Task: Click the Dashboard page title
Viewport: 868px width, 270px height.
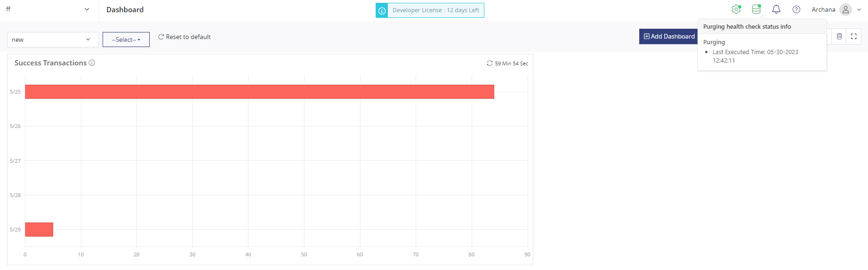Action: point(125,9)
